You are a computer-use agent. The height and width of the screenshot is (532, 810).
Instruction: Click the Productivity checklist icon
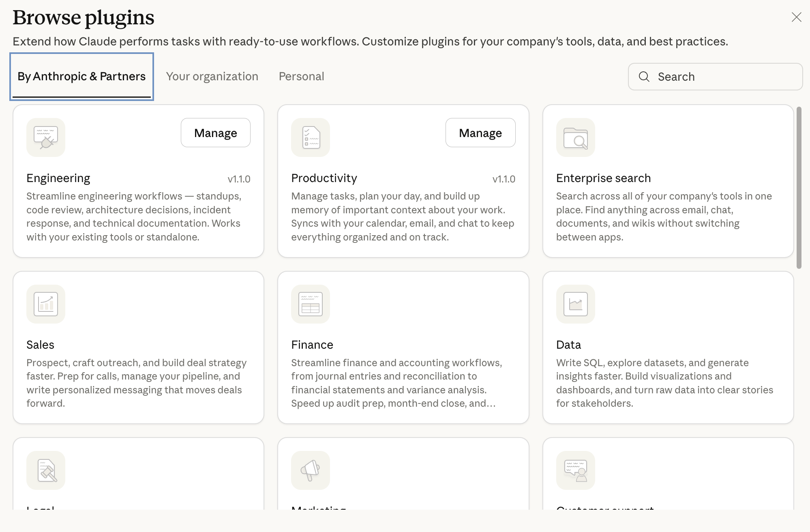[x=311, y=137]
